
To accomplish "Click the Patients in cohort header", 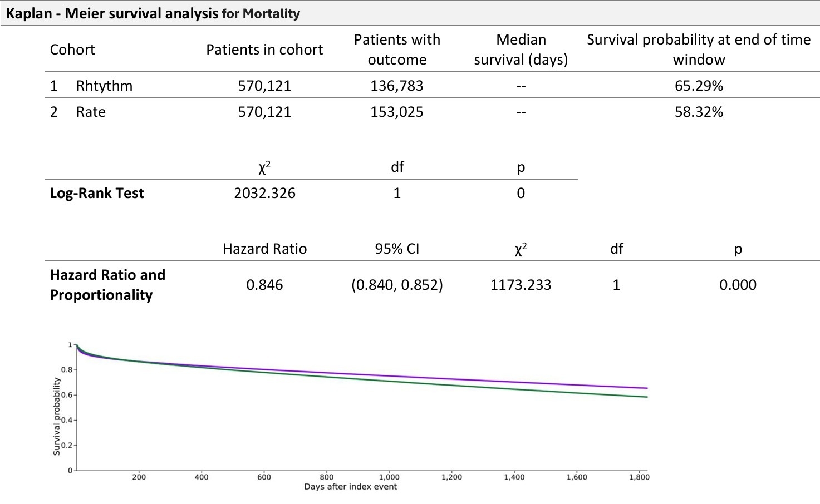I will click(264, 50).
